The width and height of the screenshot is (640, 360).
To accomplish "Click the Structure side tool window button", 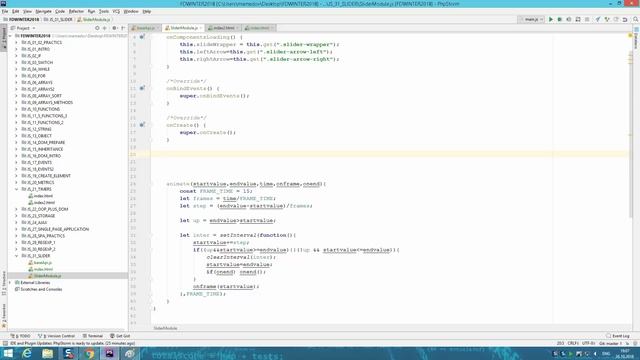I will 4,282.
